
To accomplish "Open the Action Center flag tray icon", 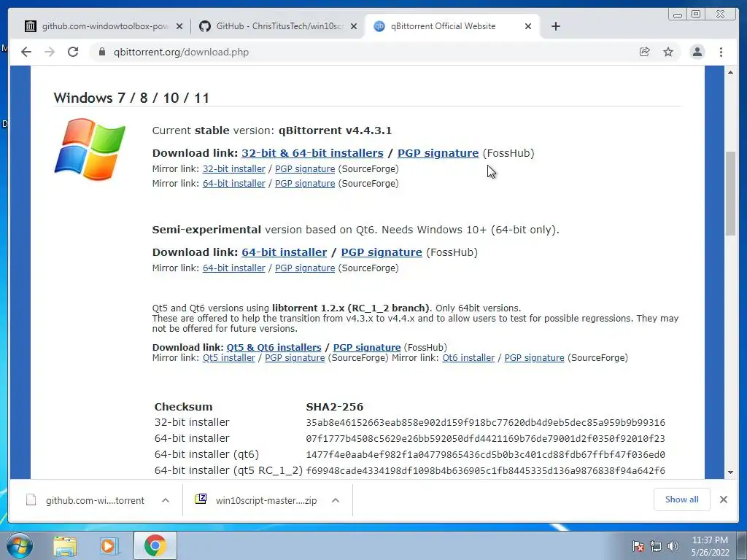I will click(638, 546).
